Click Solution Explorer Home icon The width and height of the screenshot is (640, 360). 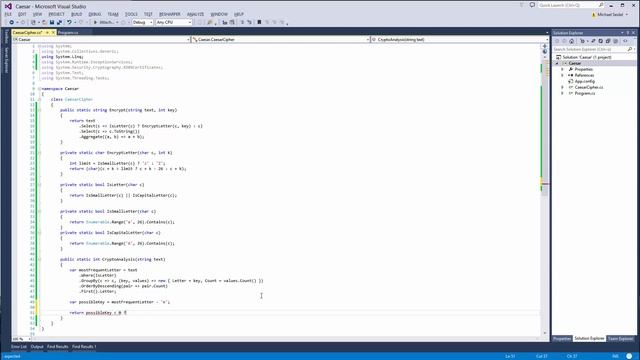pyautogui.click(x=571, y=41)
